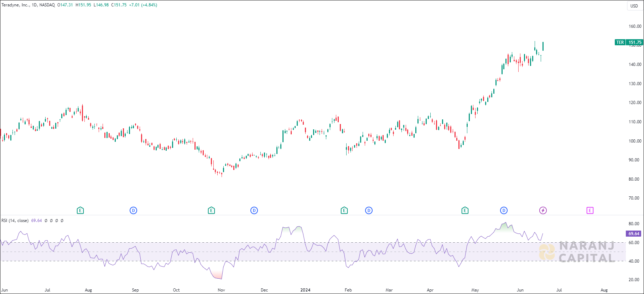Open the green earnings E marker just before February
Viewport: 644px width, 294px height.
(x=344, y=211)
